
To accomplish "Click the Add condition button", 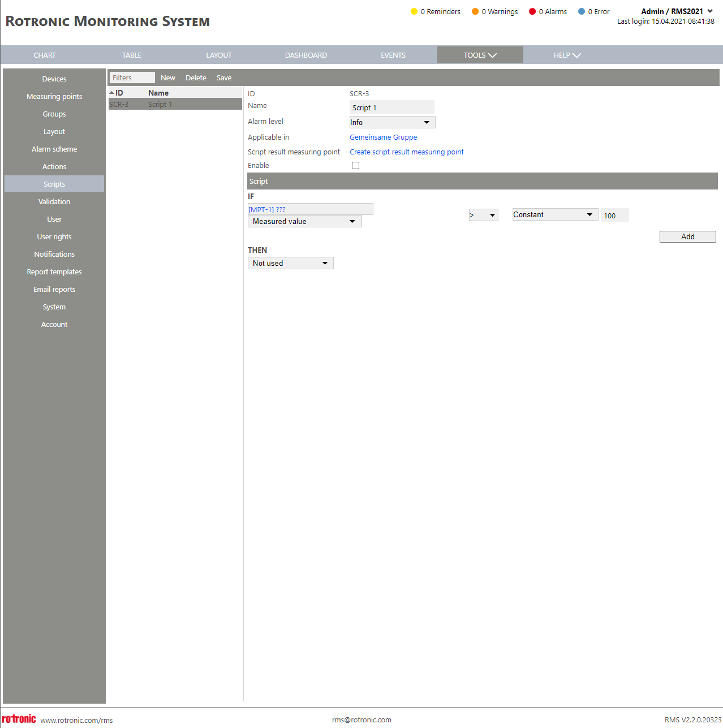I will coord(687,236).
